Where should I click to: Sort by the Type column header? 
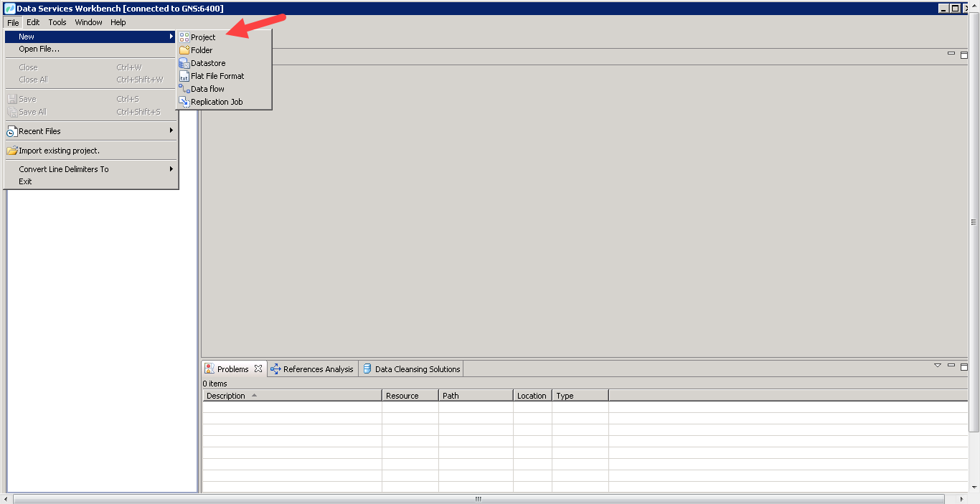click(580, 396)
